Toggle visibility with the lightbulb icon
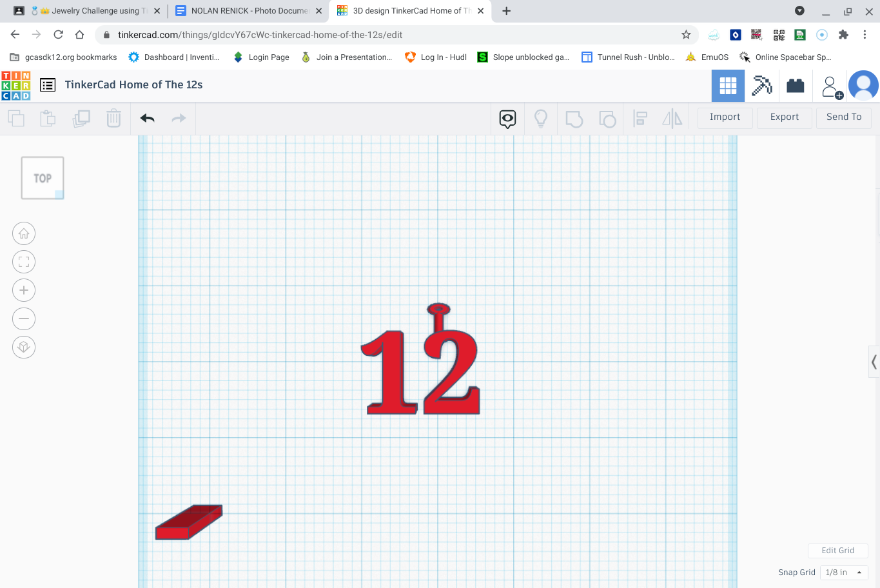This screenshot has height=588, width=880. 541,119
